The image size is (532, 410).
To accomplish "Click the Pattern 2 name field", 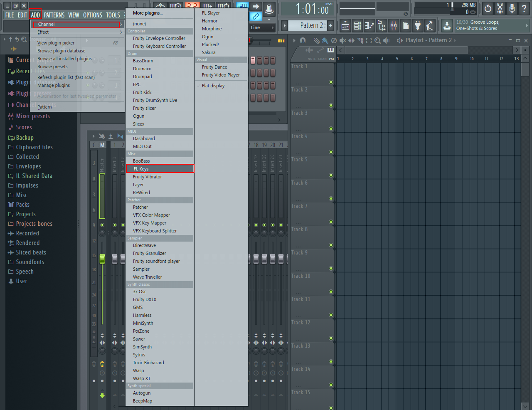I will tap(308, 25).
